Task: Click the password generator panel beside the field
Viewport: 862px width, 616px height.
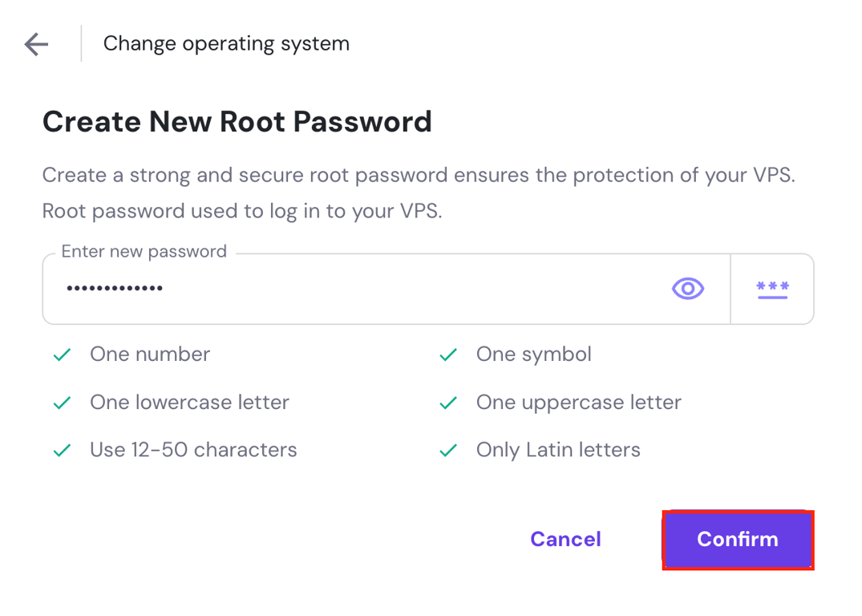Action: click(771, 289)
